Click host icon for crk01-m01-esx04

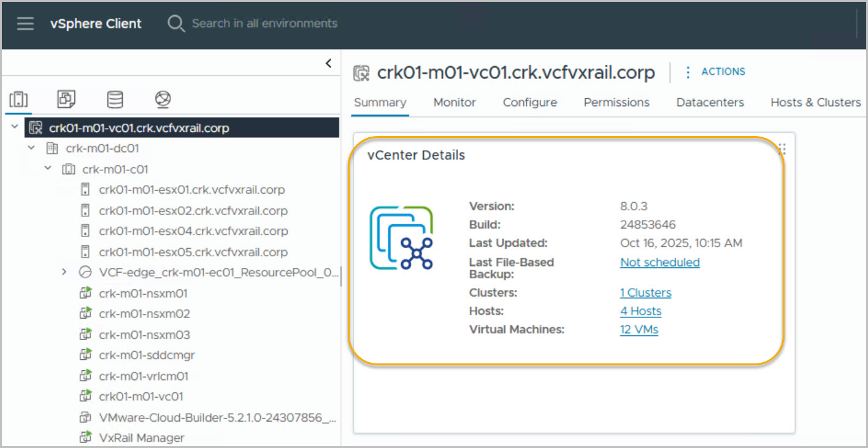pos(85,231)
